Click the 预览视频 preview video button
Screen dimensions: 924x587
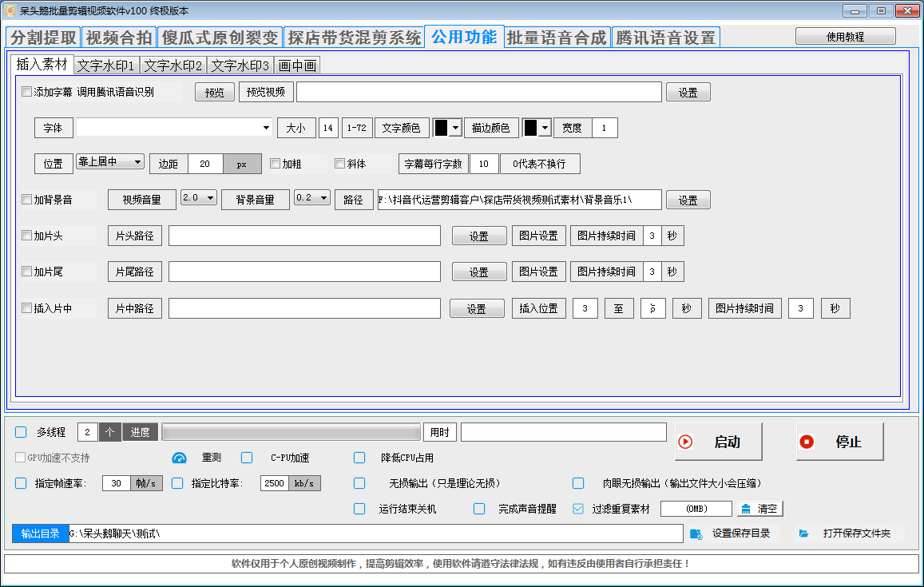pyautogui.click(x=264, y=92)
